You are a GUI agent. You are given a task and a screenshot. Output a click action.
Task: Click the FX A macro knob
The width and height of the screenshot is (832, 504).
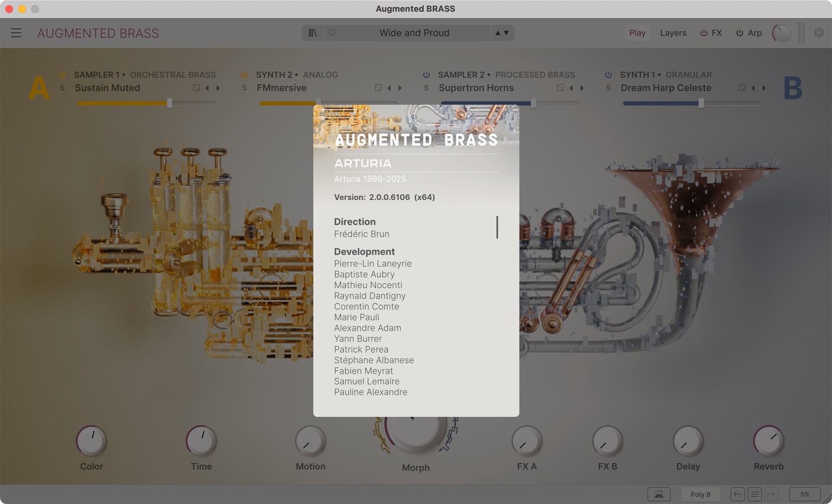click(527, 441)
